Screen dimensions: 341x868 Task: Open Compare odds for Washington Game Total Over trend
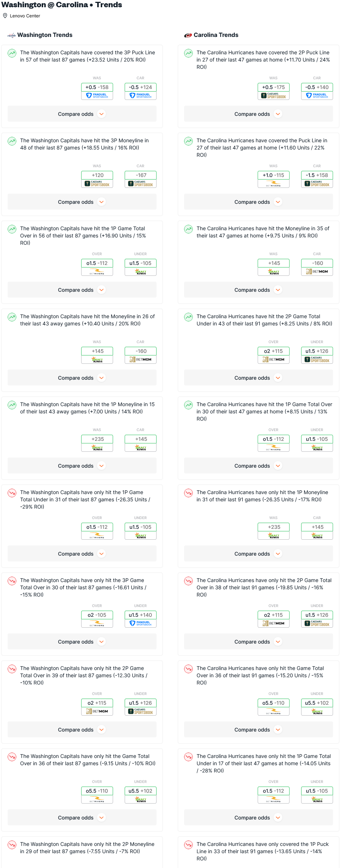pyautogui.click(x=82, y=818)
